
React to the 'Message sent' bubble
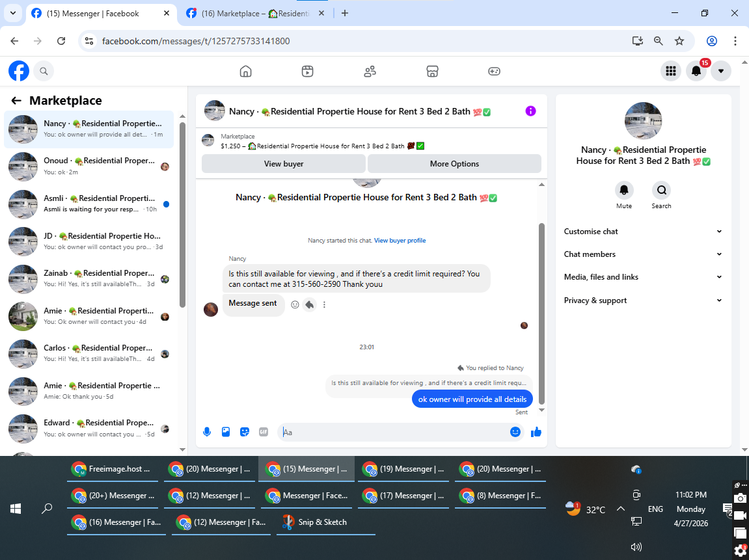[295, 304]
